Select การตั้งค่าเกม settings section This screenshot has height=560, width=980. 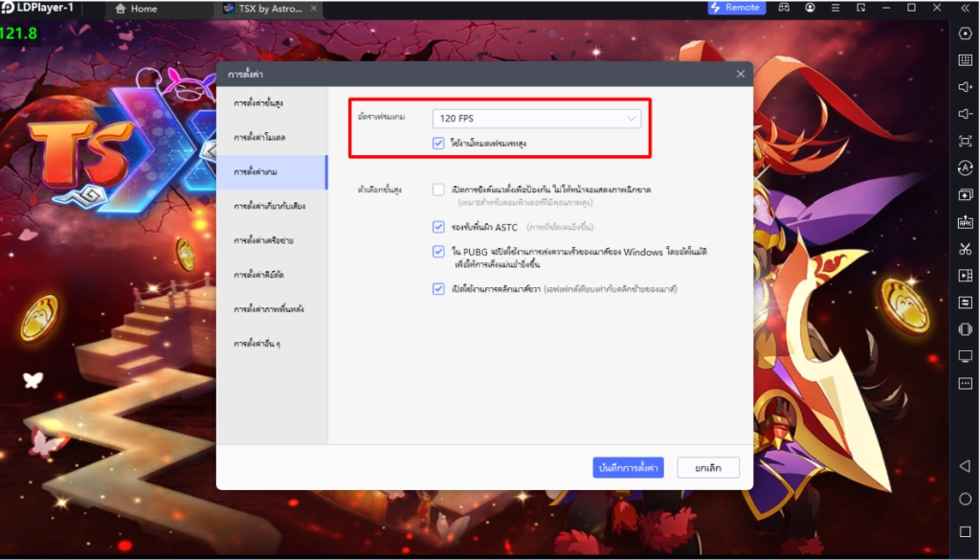tap(272, 172)
